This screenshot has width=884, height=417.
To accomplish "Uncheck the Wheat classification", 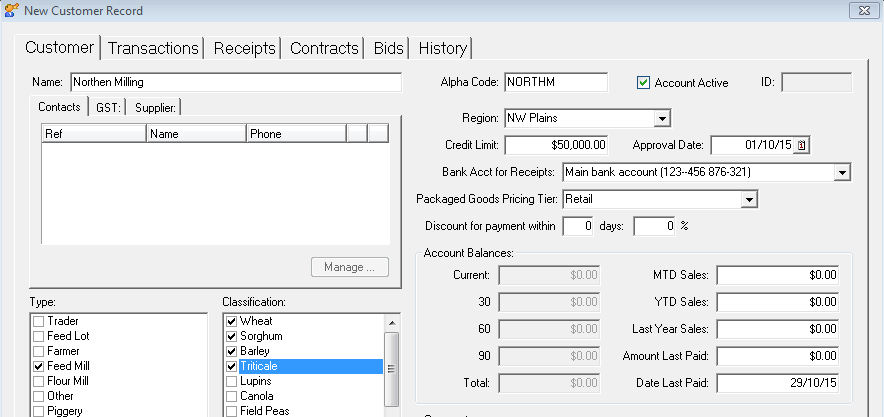I will coord(232,321).
